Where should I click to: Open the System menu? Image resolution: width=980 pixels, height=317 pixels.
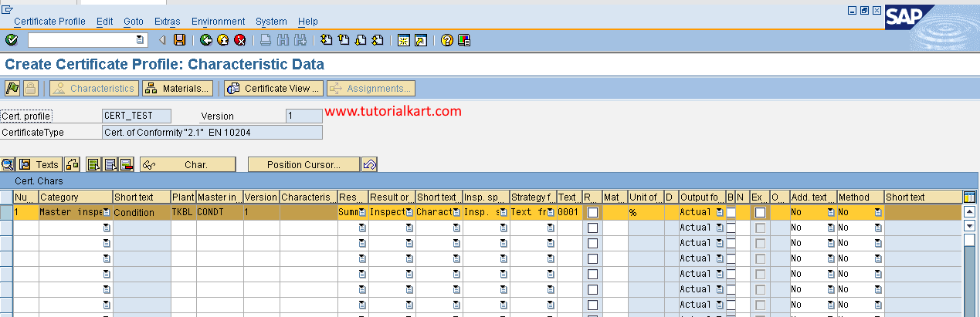click(271, 22)
